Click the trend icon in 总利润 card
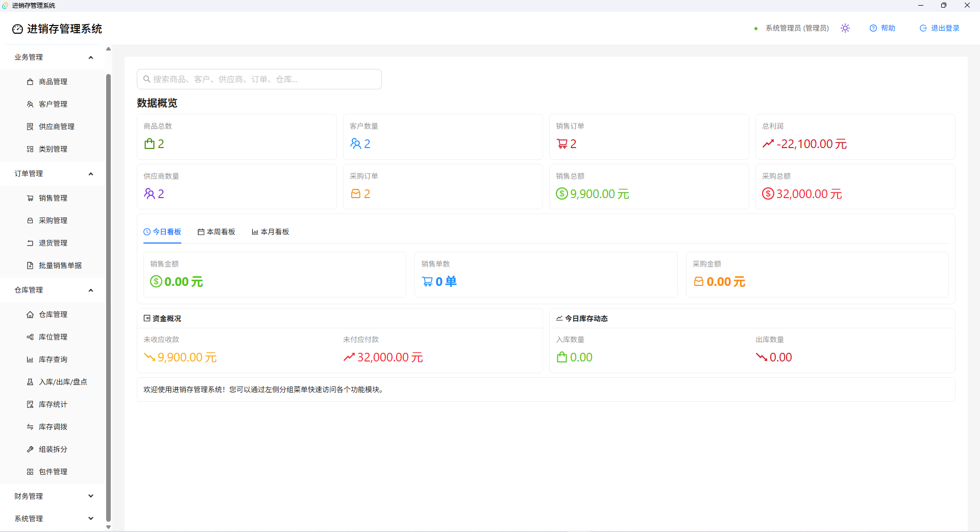This screenshot has width=980, height=532. (x=768, y=144)
